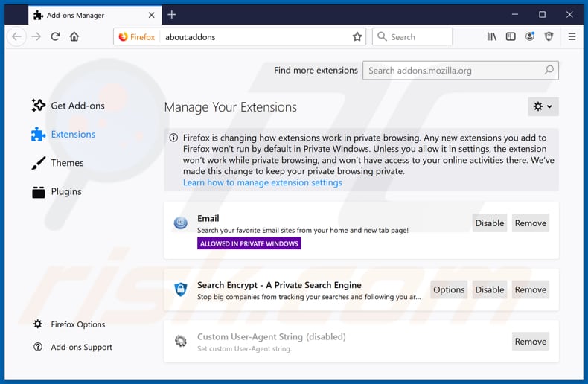Open the Library toolbar icon
The image size is (588, 384).
(492, 36)
